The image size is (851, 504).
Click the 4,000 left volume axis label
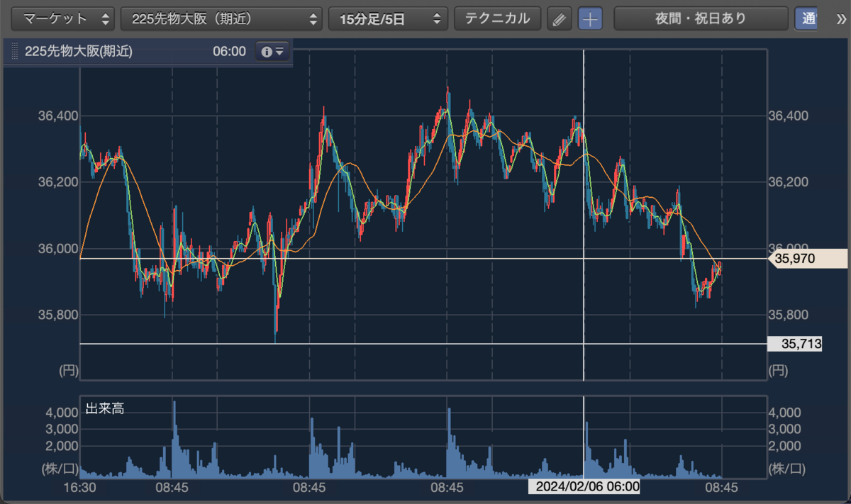point(62,412)
